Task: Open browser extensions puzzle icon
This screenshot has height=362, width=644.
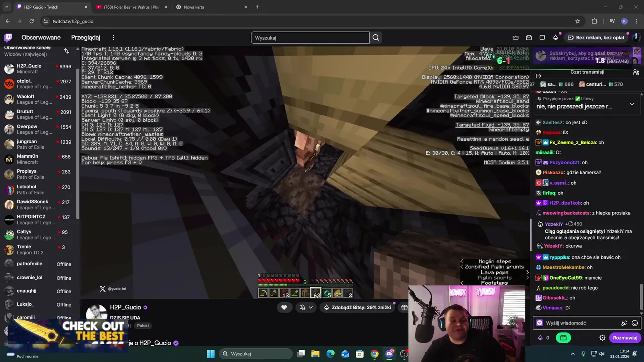Action: pos(595,21)
